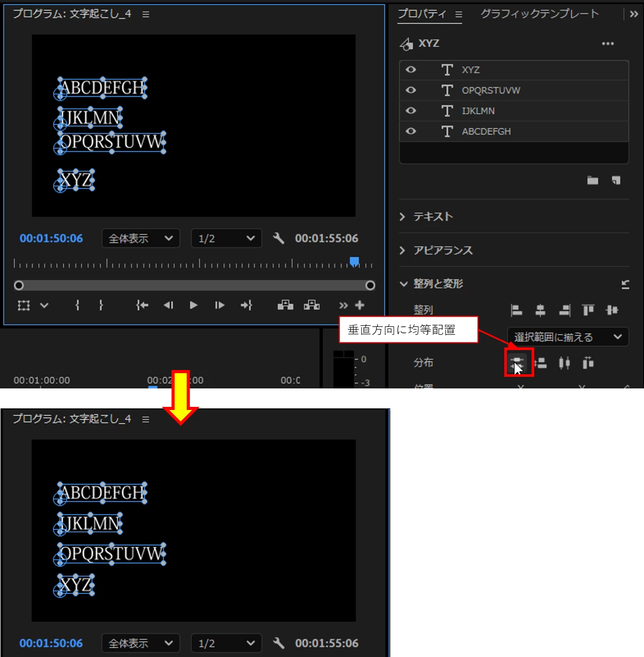Open lower Program monitor panel menu icon

tap(146, 419)
